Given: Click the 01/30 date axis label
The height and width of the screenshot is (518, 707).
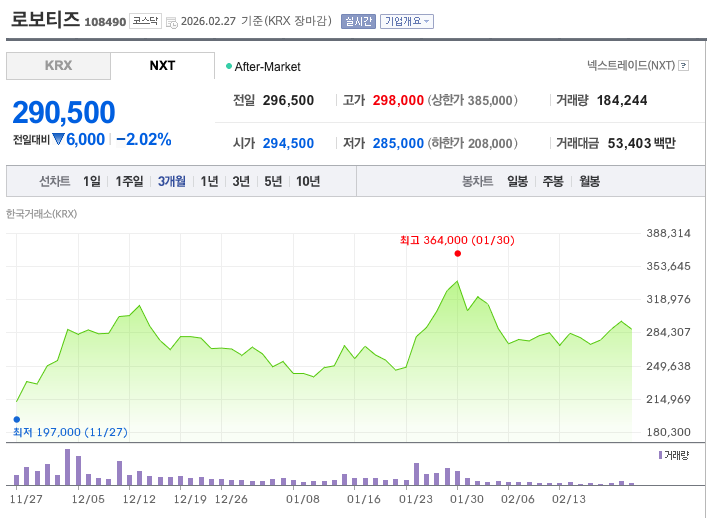Looking at the screenshot, I should point(467,499).
